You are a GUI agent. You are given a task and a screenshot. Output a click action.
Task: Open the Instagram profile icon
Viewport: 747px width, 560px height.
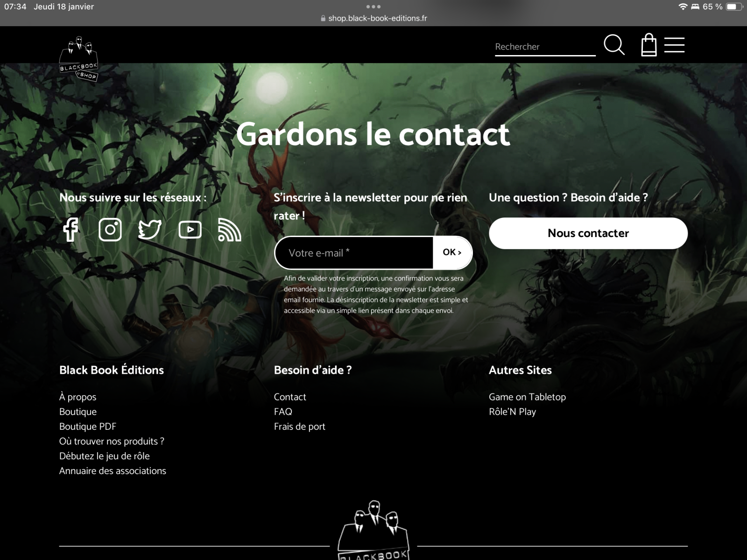point(110,230)
